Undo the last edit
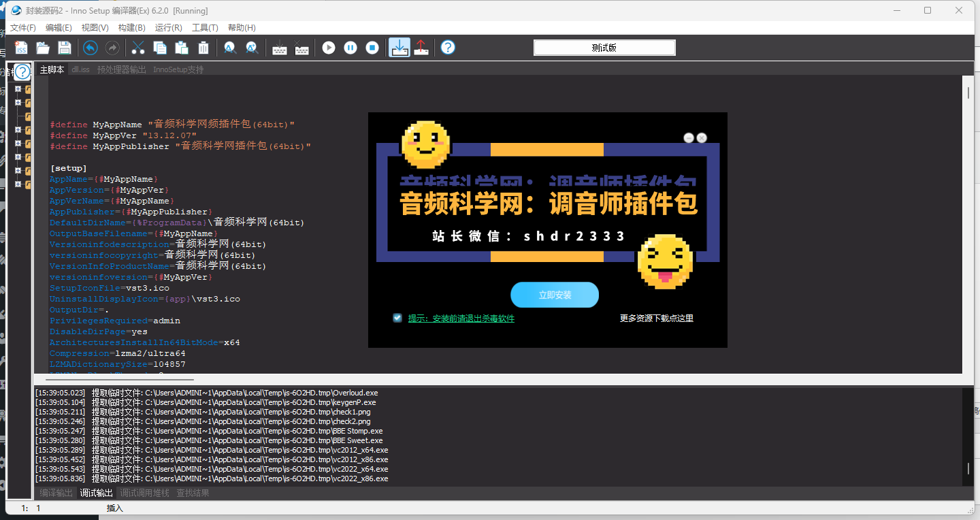The height and width of the screenshot is (520, 980). 91,48
